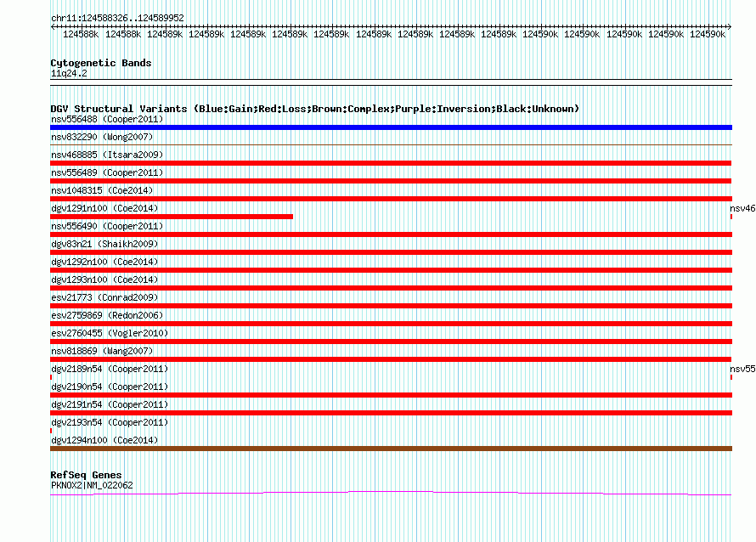Click the DGV Structural Variants track heading
The height and width of the screenshot is (542, 756).
[x=315, y=109]
